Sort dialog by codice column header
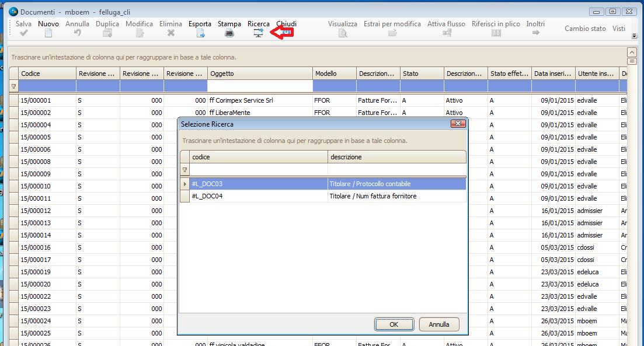The image size is (644, 346). click(x=259, y=157)
